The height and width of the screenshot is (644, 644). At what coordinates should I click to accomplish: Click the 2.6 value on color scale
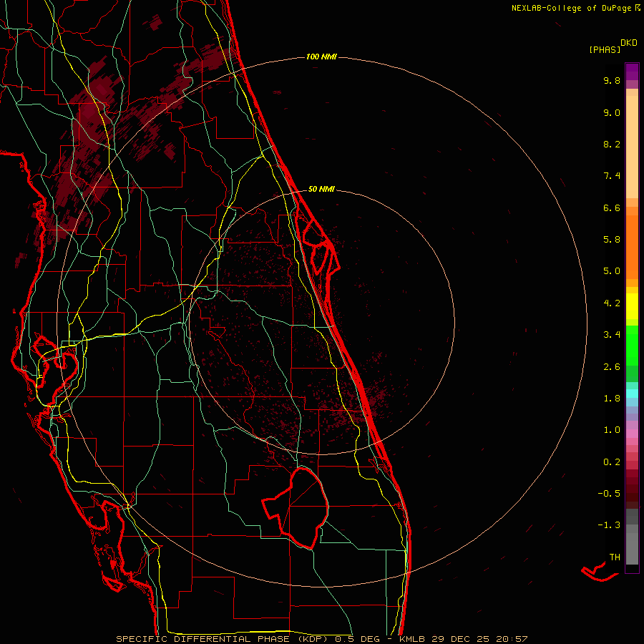click(x=612, y=367)
